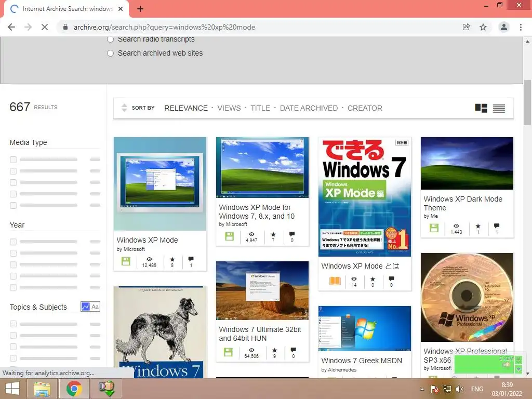The width and height of the screenshot is (532, 399).
Task: Open Windows 7 Ultimate 32bit and 64bit HUN
Action: [260, 334]
